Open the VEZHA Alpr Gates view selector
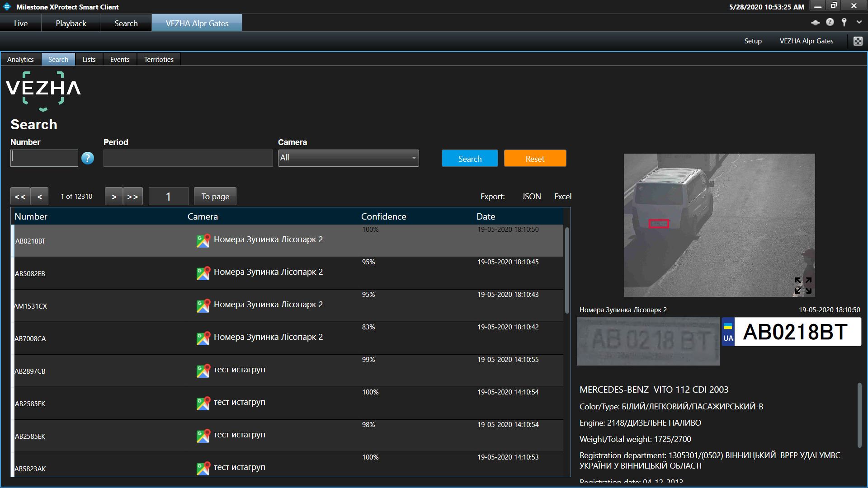 [807, 41]
